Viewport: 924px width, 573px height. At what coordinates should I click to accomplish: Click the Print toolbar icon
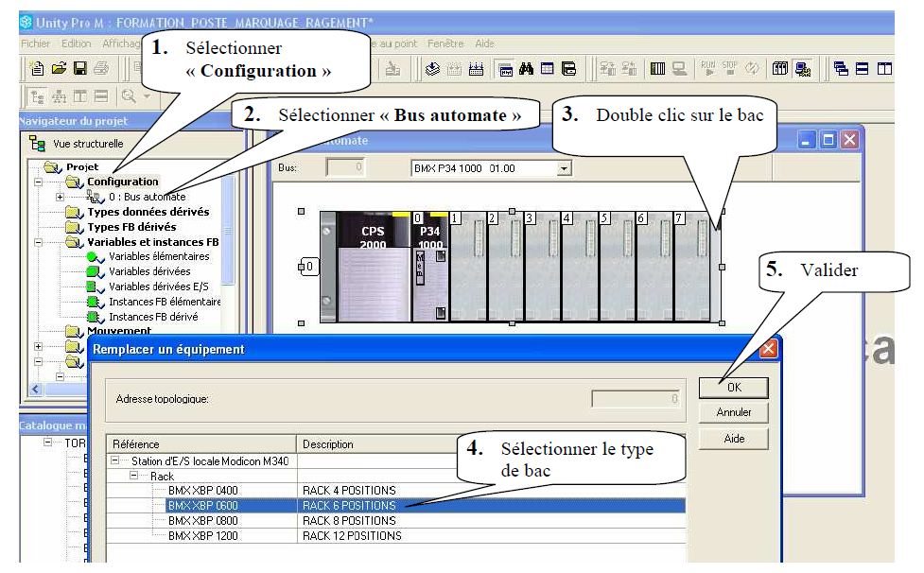tap(101, 68)
